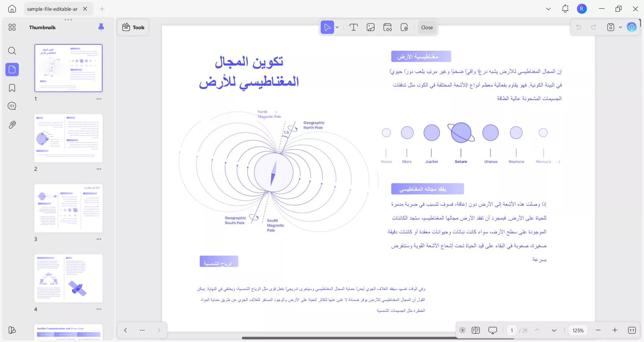
Task: Go to next view with right chevron
Action: [159, 330]
